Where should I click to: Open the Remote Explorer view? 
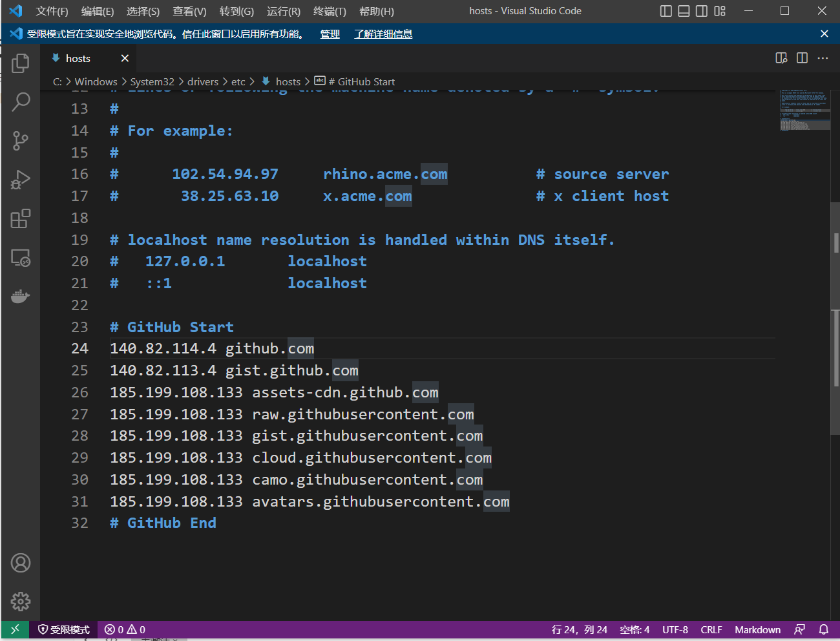(21, 258)
